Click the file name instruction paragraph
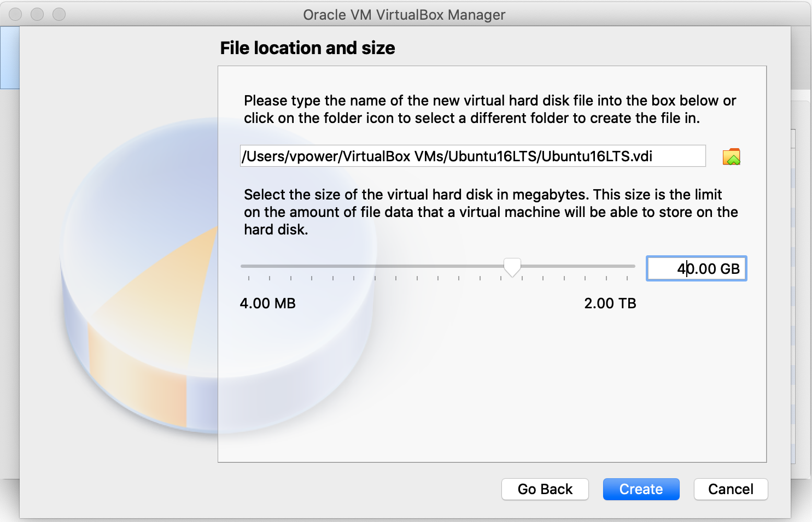 tap(489, 109)
